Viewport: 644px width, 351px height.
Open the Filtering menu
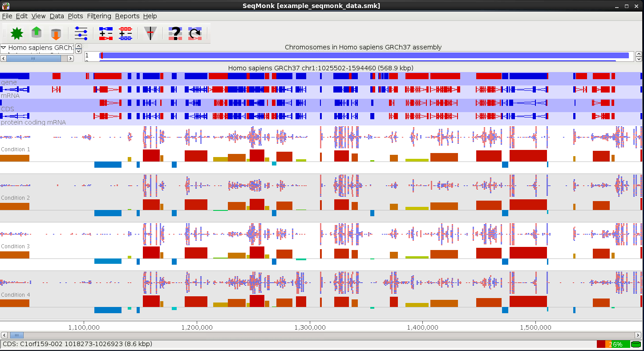99,16
